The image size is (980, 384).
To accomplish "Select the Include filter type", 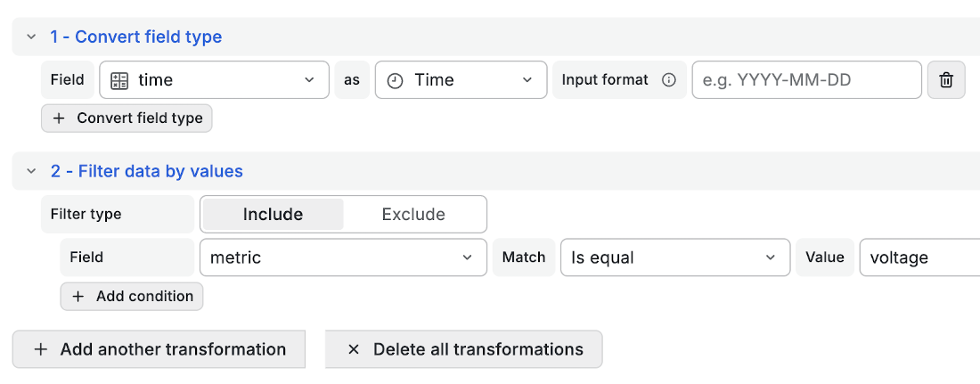I will (274, 215).
